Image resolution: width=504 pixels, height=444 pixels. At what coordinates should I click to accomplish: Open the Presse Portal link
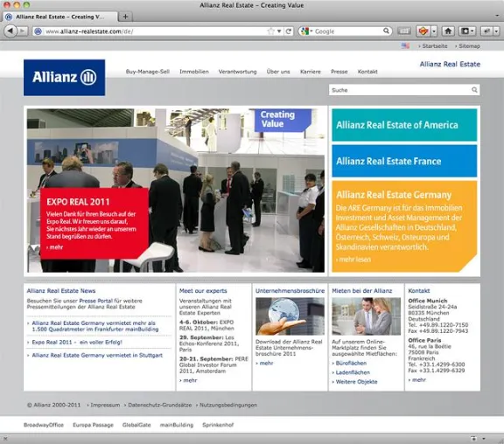[95, 301]
